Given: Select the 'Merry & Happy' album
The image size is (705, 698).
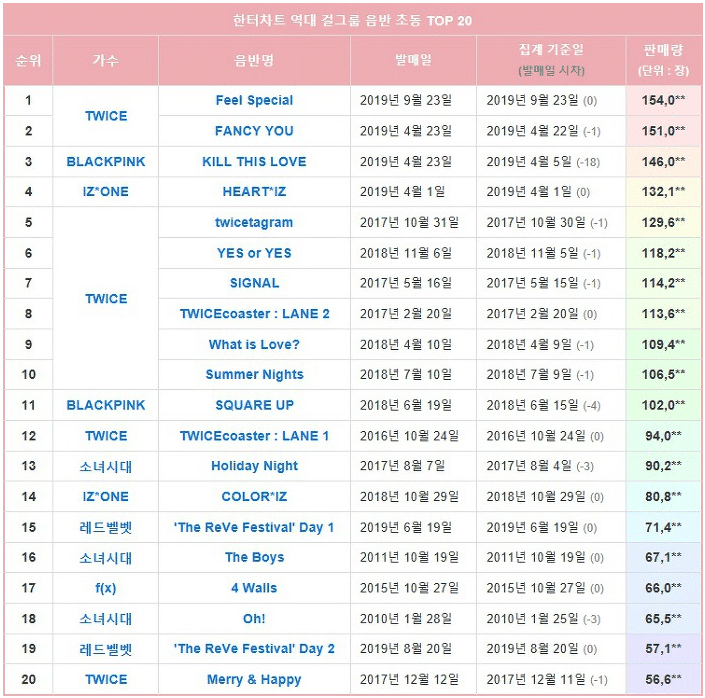Looking at the screenshot, I should coord(254,680).
